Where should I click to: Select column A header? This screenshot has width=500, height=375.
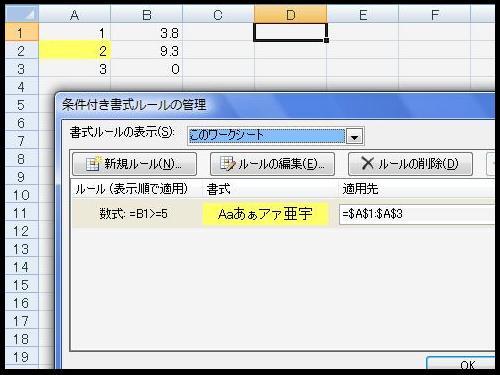coord(75,15)
